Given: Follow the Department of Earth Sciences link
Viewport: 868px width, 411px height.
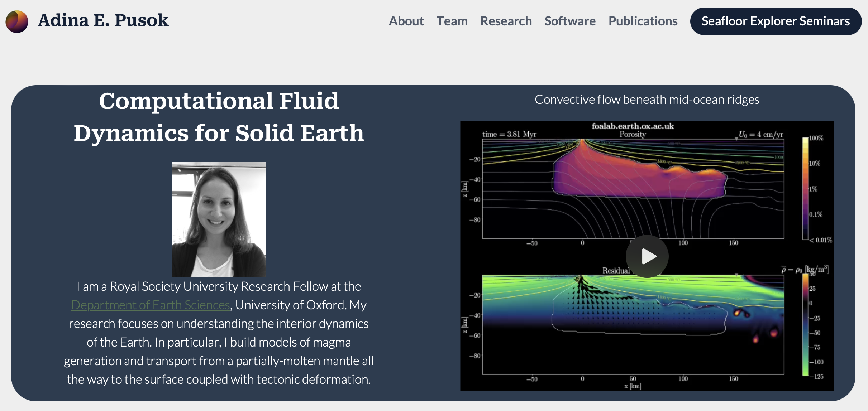Looking at the screenshot, I should (x=150, y=305).
